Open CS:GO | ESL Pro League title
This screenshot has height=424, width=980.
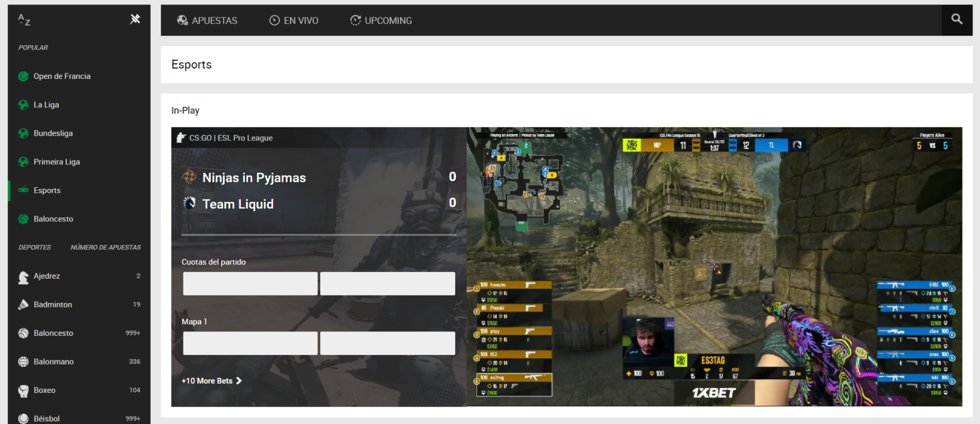[231, 138]
